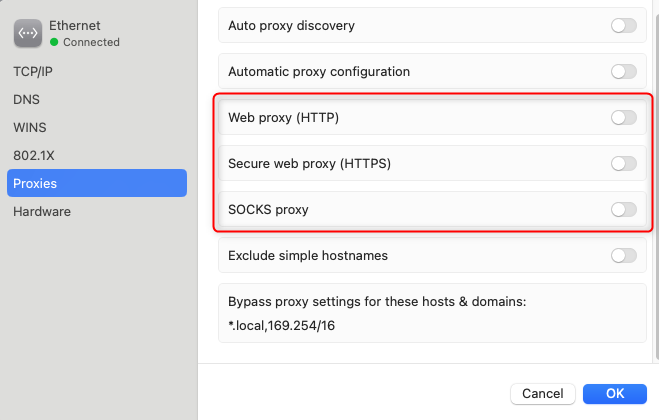The image size is (659, 420).
Task: Click the Ethernet connection icon
Action: pyautogui.click(x=28, y=33)
